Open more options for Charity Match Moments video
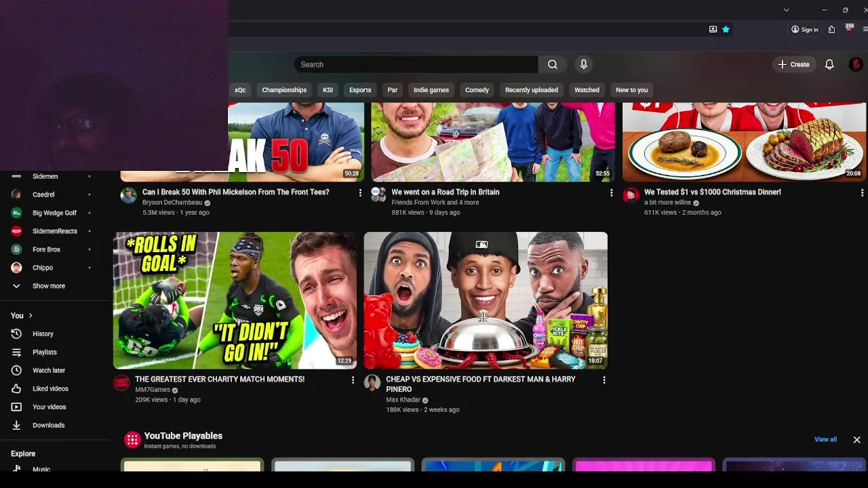 point(353,380)
